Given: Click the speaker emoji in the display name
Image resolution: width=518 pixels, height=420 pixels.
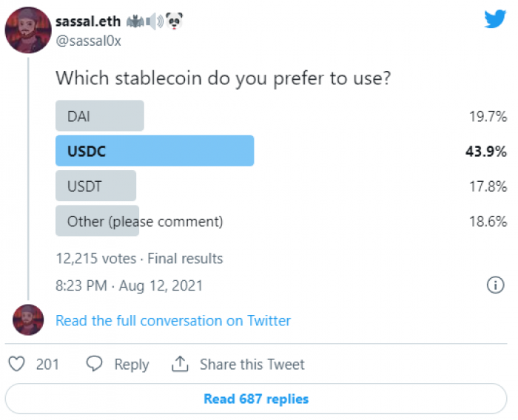Looking at the screenshot, I should tap(155, 21).
